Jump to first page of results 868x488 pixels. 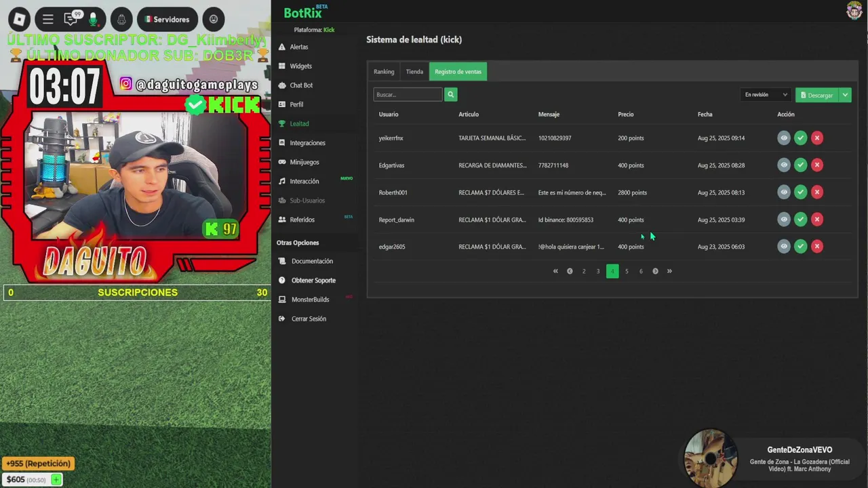click(x=555, y=271)
